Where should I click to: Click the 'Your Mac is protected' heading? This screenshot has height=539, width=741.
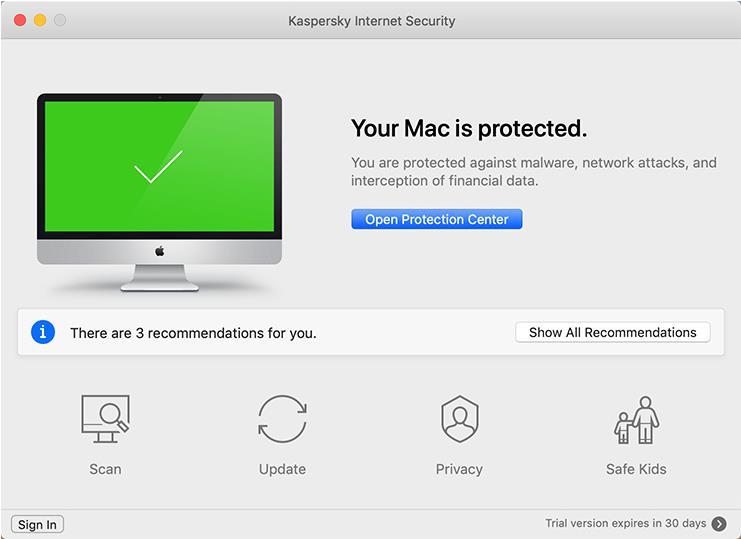coord(468,128)
